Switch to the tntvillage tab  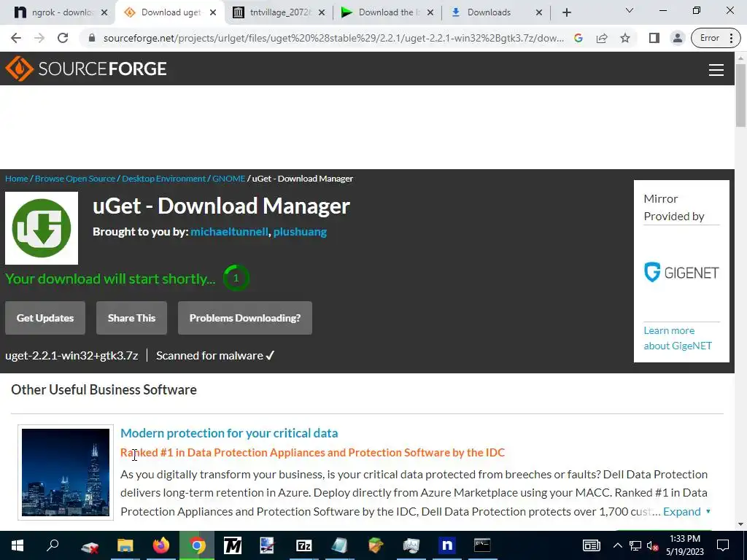point(279,12)
